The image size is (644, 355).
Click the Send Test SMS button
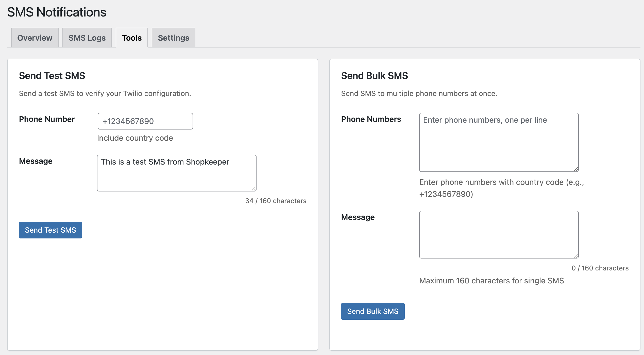50,230
